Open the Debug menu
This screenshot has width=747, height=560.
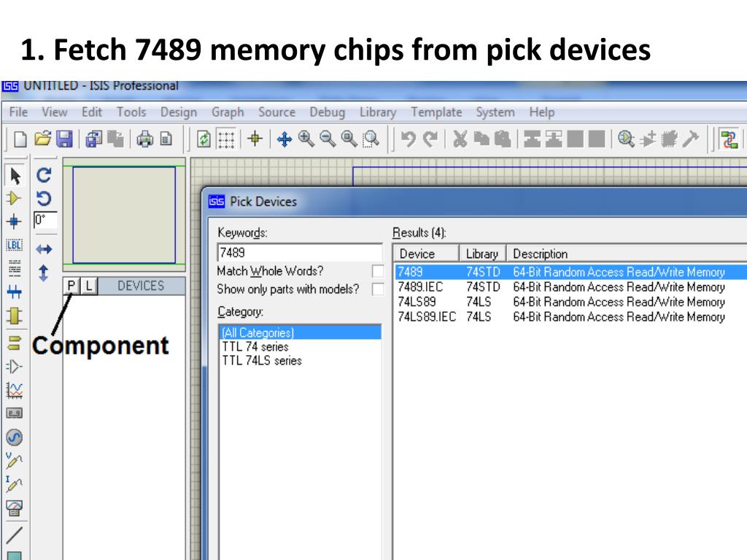(x=328, y=112)
